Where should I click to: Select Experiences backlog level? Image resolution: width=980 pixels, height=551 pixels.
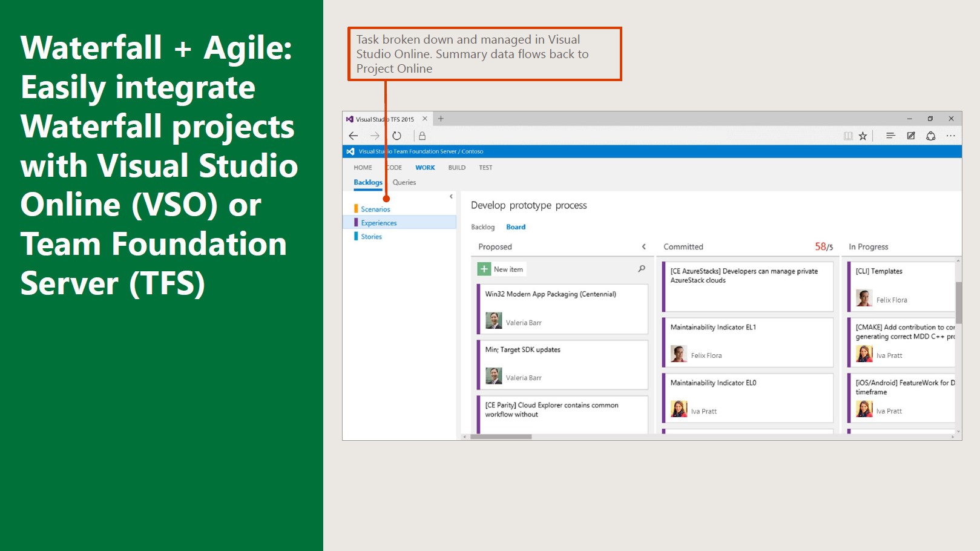point(379,223)
